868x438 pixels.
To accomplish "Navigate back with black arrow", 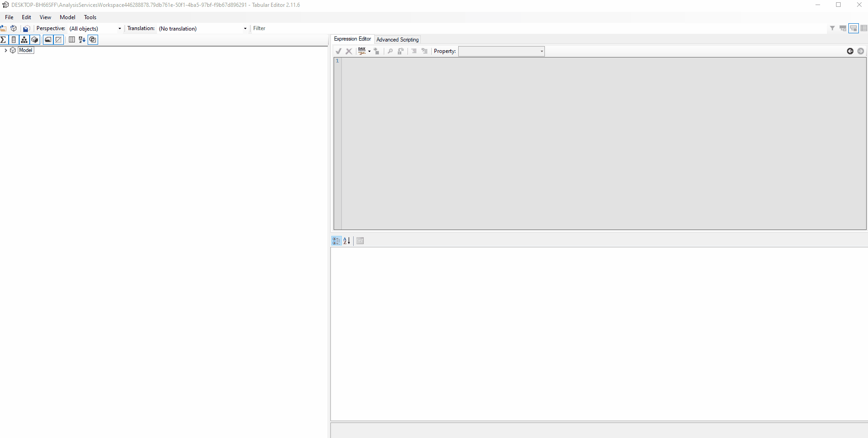I will click(x=850, y=51).
